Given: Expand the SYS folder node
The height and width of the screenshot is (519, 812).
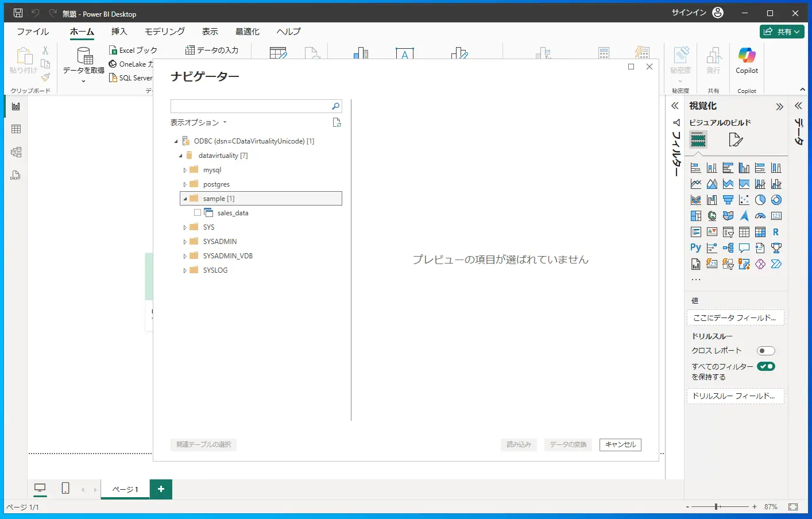Looking at the screenshot, I should 185,227.
